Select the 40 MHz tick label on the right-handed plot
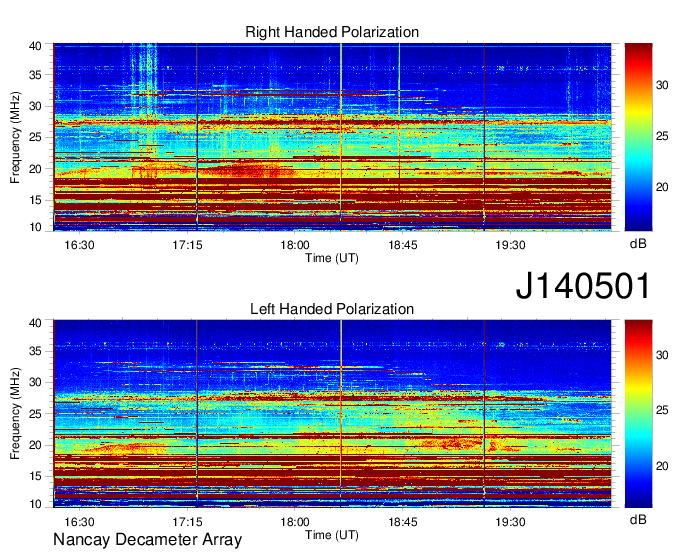The width and height of the screenshot is (680, 552). click(x=35, y=46)
